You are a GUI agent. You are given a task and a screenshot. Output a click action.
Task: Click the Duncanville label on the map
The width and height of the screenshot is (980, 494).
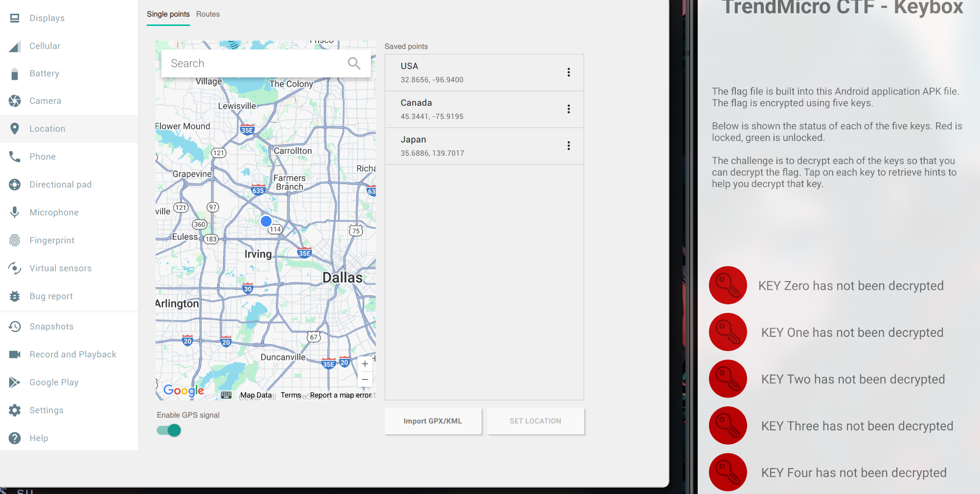(x=283, y=357)
